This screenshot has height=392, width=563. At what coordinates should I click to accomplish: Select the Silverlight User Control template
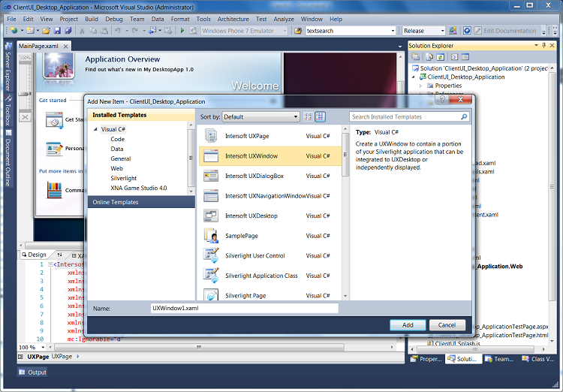click(x=269, y=256)
